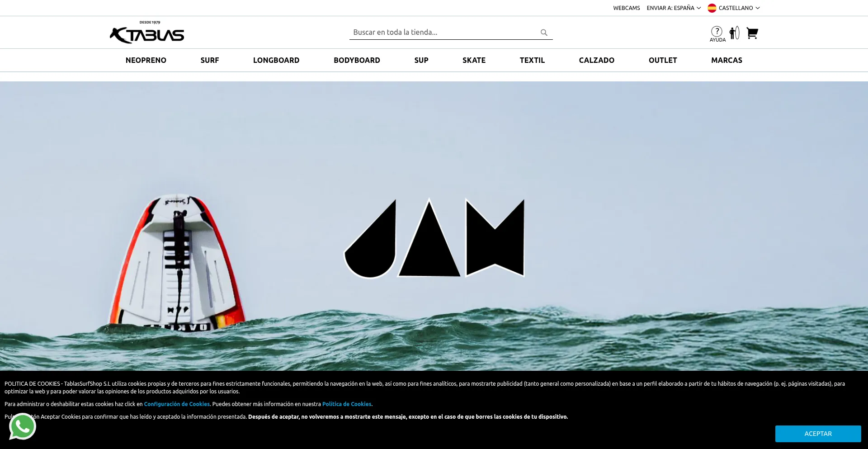Open the shopping cart icon
Image resolution: width=868 pixels, height=449 pixels.
[x=752, y=33]
